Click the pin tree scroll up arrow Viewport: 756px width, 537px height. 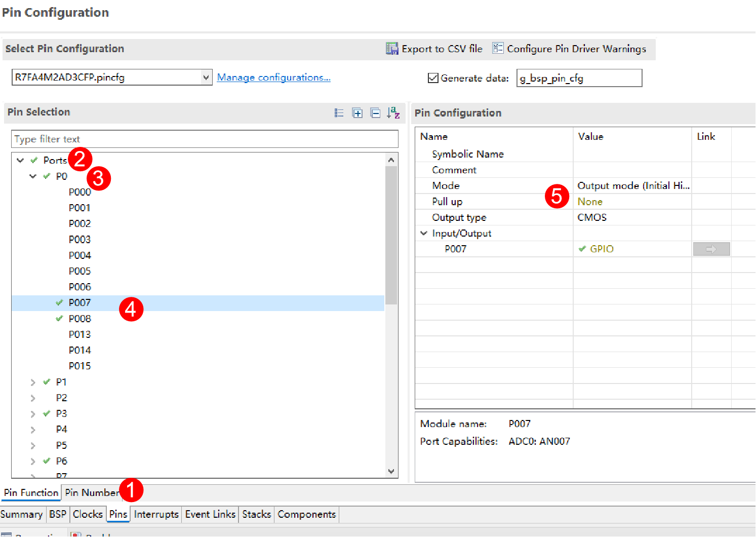(x=391, y=160)
